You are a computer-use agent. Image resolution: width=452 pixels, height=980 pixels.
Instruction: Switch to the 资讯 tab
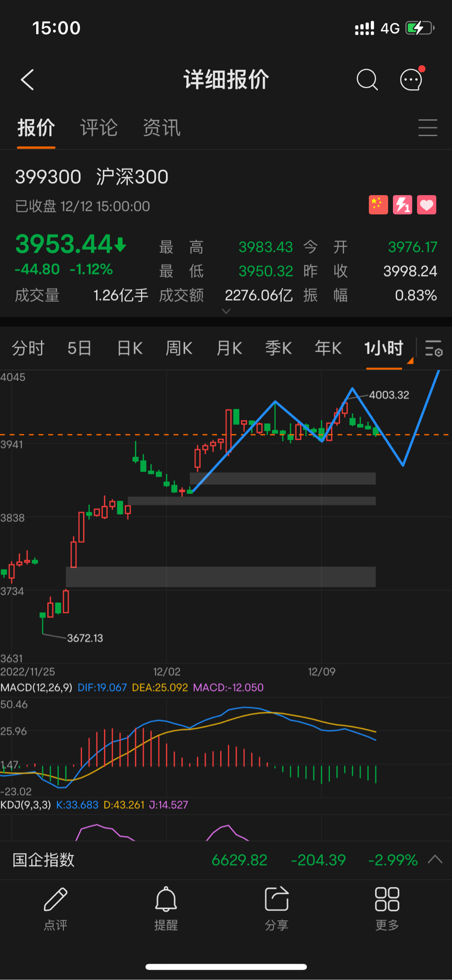162,128
